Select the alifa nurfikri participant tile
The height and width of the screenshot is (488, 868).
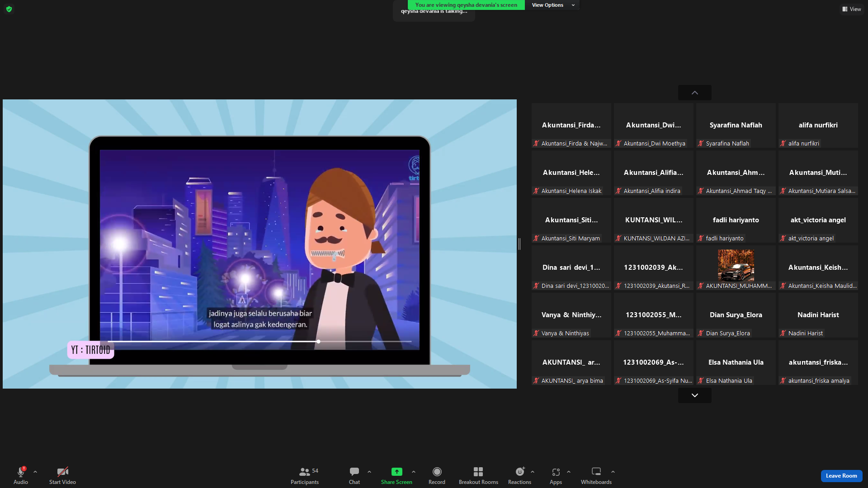818,125
